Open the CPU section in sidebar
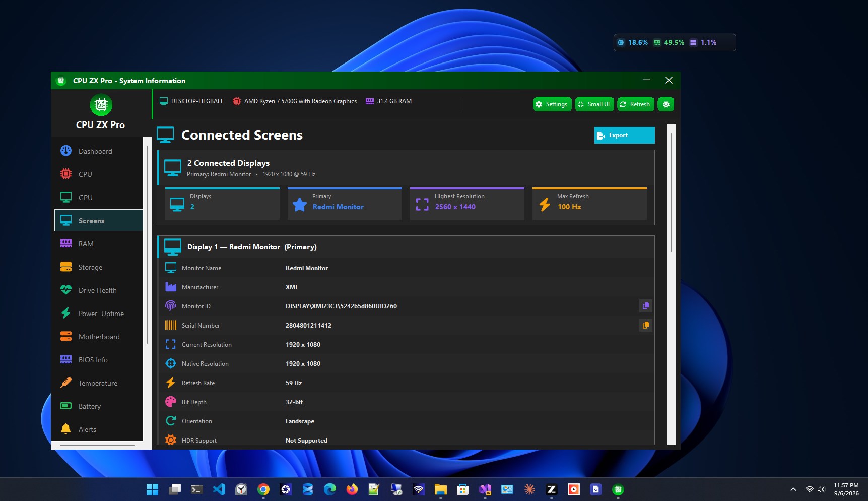 (99, 174)
